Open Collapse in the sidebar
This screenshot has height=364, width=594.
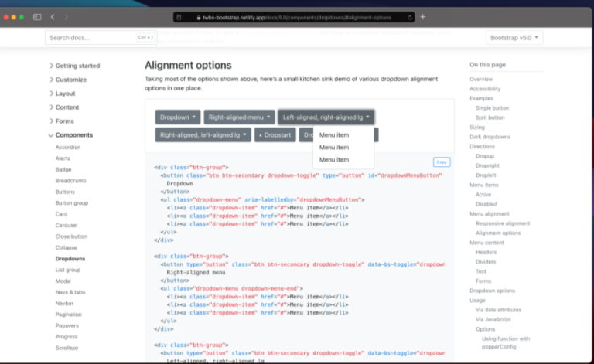tap(66, 247)
